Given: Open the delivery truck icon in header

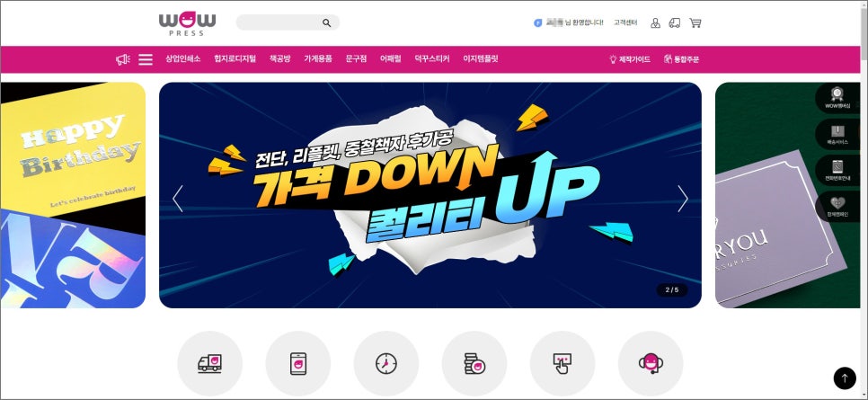Looking at the screenshot, I should pos(674,22).
